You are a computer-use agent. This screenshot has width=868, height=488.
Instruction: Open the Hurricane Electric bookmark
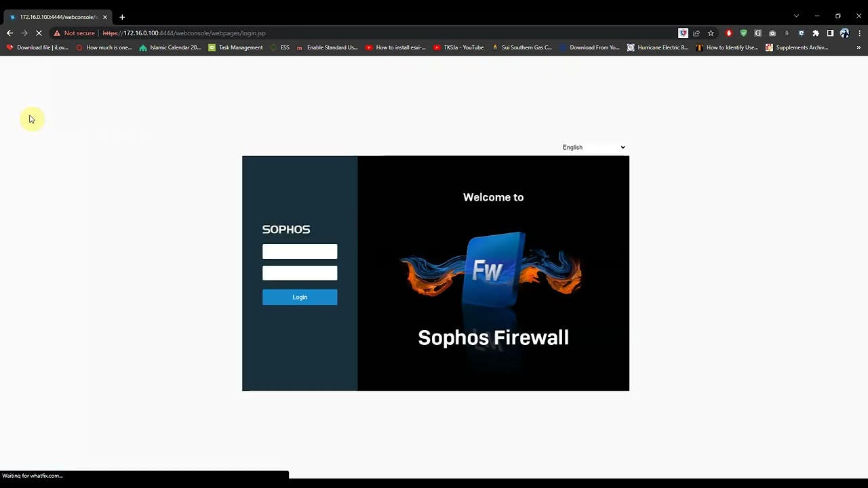point(657,47)
